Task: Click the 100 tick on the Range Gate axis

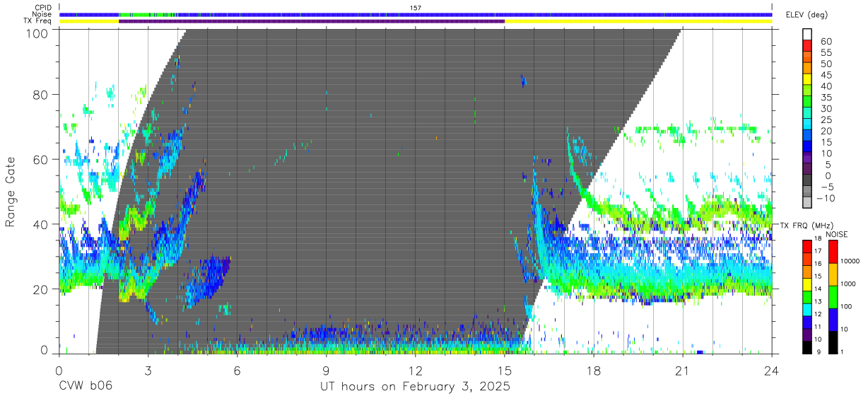Action: (x=37, y=33)
